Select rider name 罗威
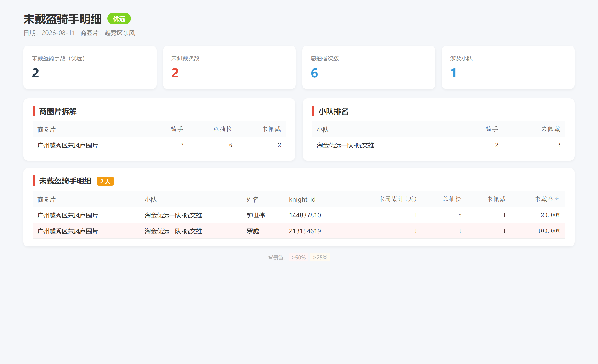 (253, 231)
